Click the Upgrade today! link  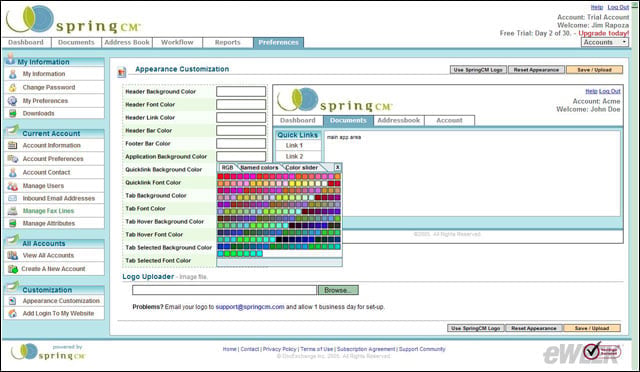(x=604, y=33)
